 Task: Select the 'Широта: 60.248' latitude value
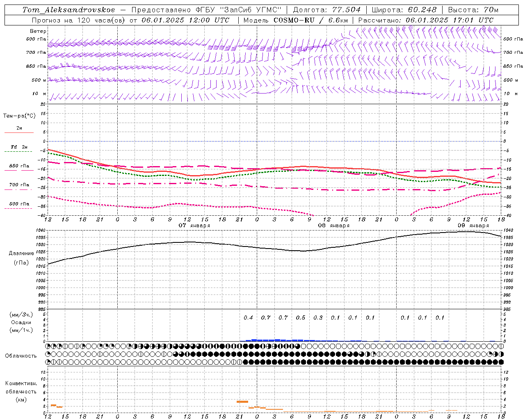tap(404, 10)
